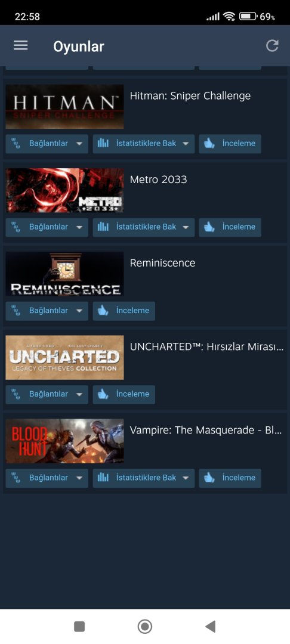This screenshot has width=290, height=644.
Task: Tap thumbs-up icon for UNCHARTED collection
Action: [x=103, y=394]
